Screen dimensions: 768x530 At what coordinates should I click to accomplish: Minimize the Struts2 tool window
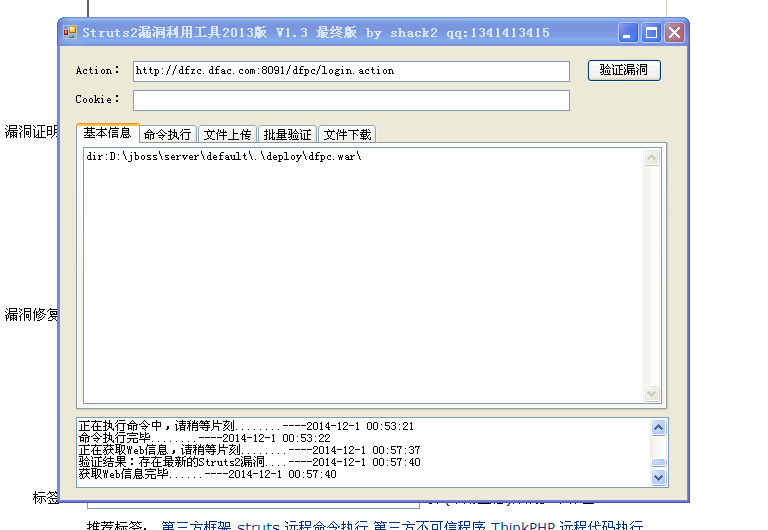[x=628, y=33]
